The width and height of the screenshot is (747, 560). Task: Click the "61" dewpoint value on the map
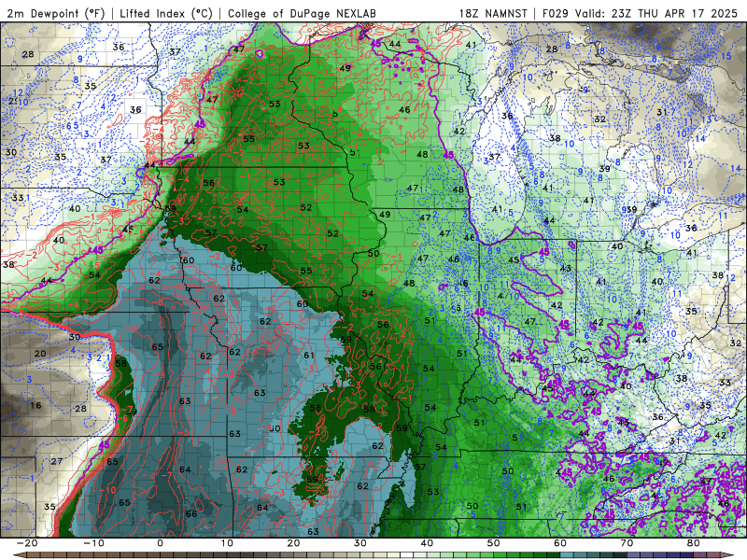(x=309, y=356)
